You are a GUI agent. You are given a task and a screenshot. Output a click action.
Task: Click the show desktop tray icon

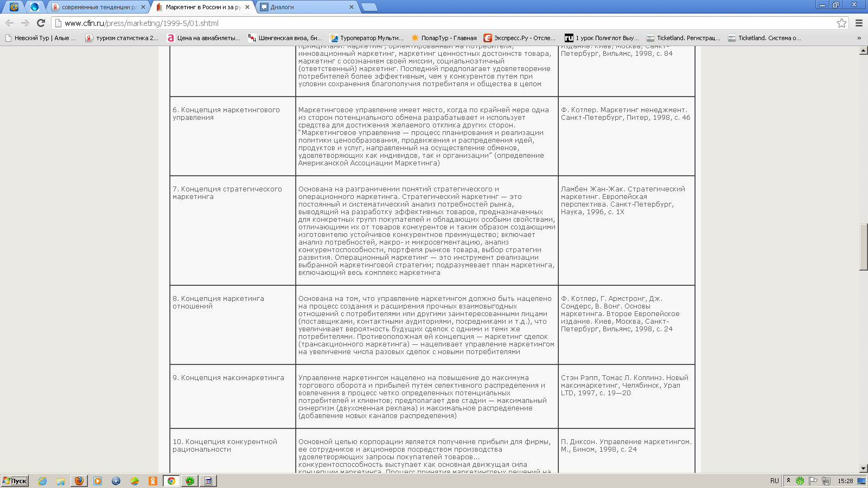(x=861, y=480)
